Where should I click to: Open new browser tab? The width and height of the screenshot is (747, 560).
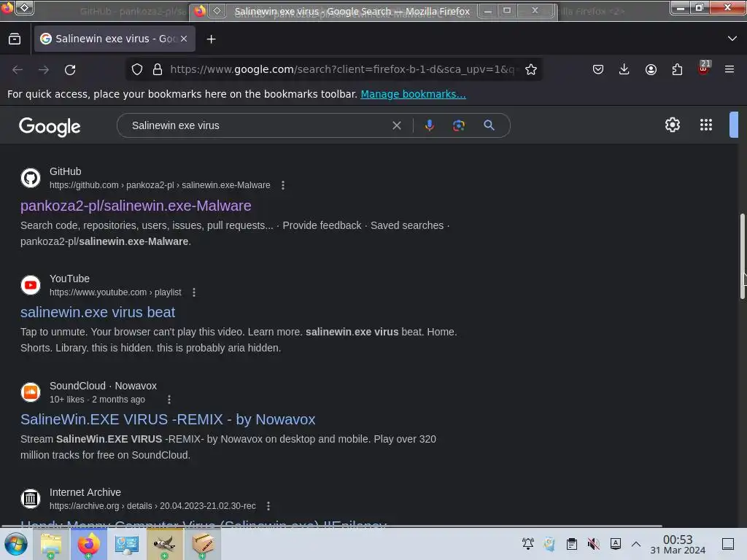click(211, 39)
